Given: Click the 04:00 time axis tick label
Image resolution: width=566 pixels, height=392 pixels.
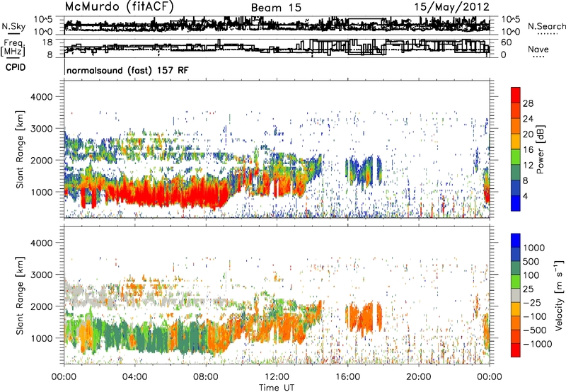Looking at the screenshot, I should pos(134,377).
